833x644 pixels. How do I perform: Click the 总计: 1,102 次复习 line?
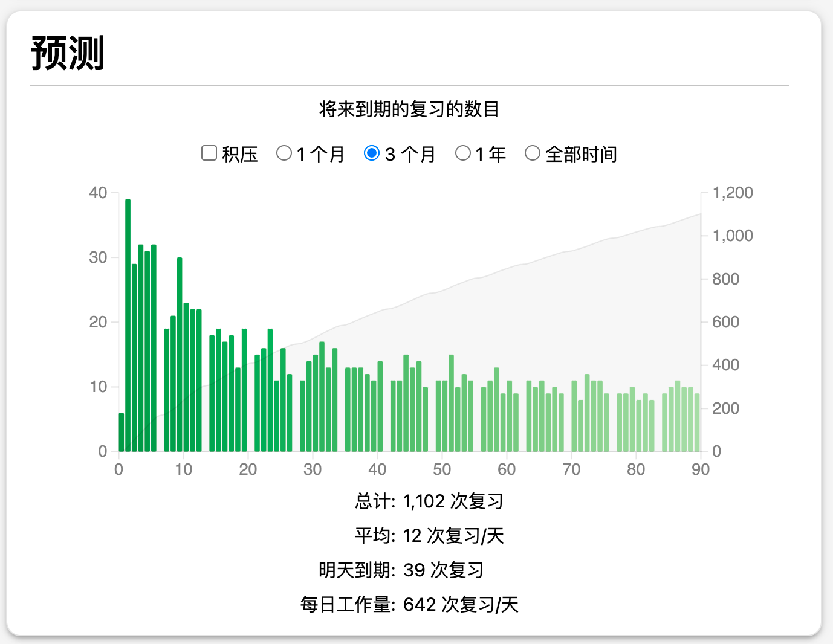(429, 501)
